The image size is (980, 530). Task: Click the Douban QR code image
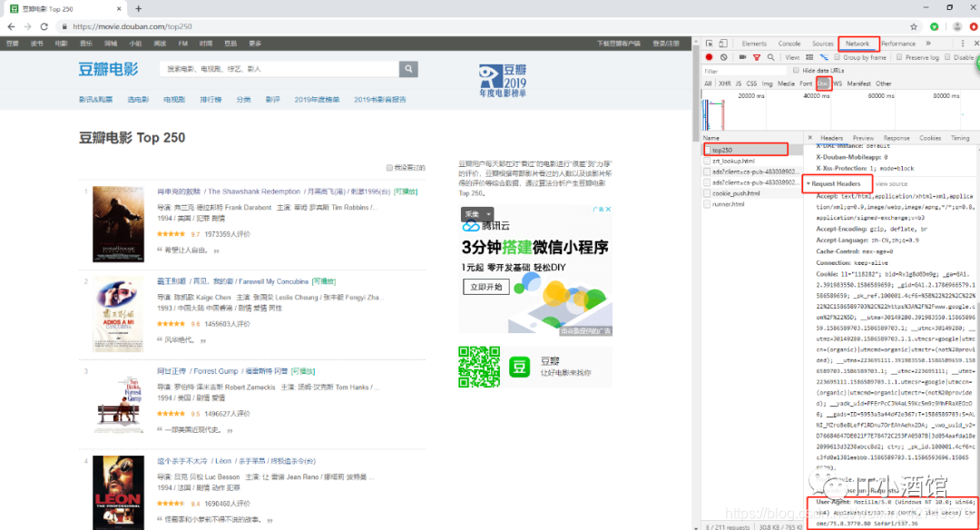479,367
